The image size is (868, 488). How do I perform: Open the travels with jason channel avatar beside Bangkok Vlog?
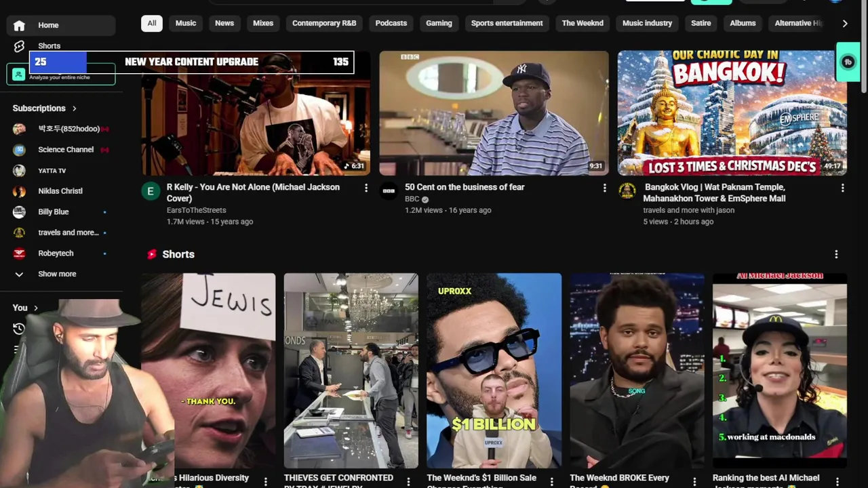[627, 191]
